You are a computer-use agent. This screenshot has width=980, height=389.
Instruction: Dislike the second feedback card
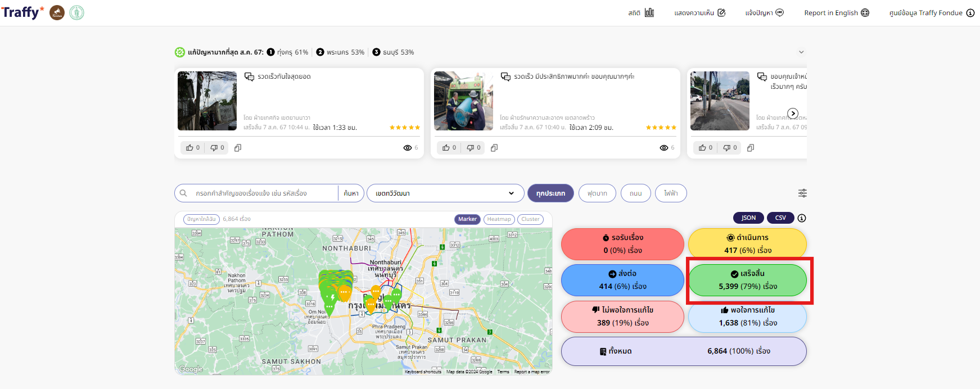[473, 148]
